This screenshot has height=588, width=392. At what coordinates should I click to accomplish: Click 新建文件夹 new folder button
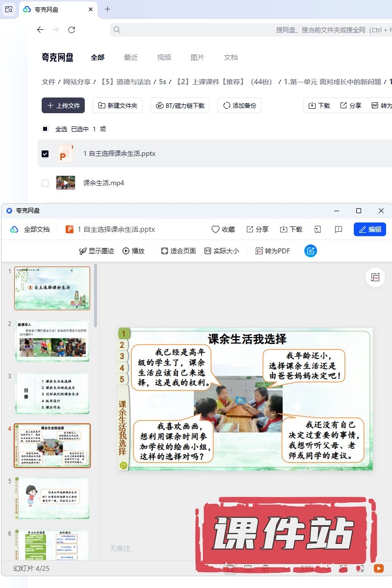(x=118, y=105)
